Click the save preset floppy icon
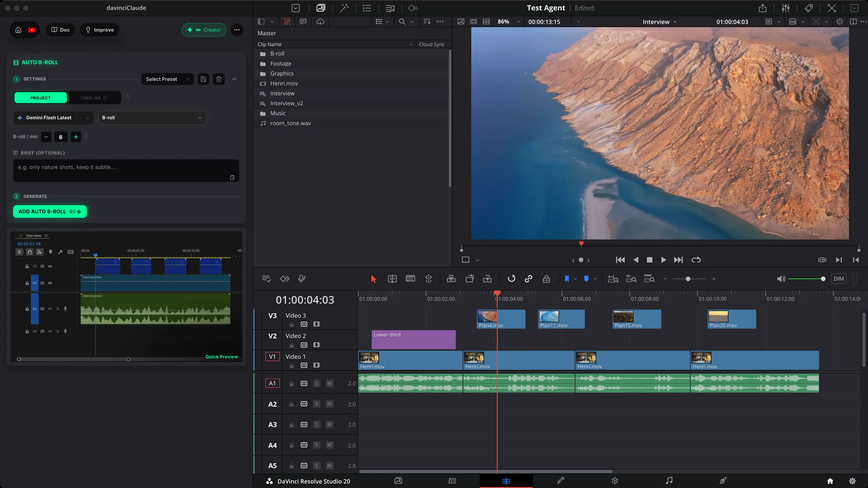868x488 pixels. click(203, 79)
